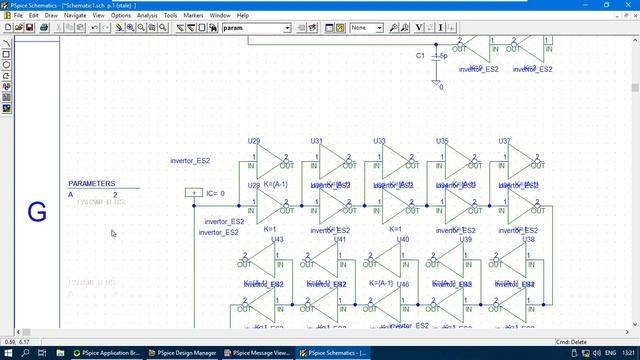Switch to PSpice Message Viewer in taskbar
This screenshot has height=360, width=640.
click(x=257, y=353)
